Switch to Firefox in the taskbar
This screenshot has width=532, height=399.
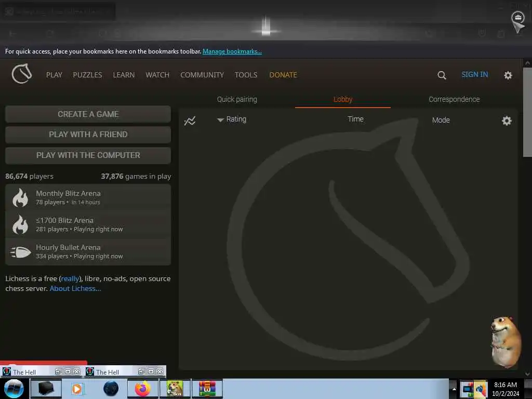tap(143, 389)
